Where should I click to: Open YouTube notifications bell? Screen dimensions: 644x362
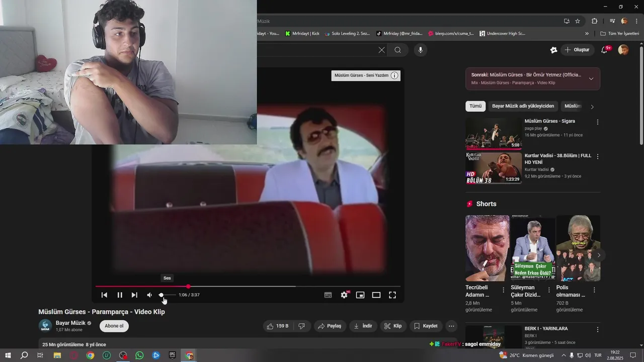point(604,50)
